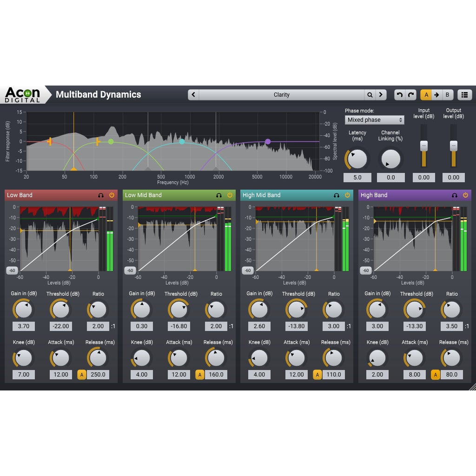
Task: Open preset search magnifier
Action: click(x=370, y=95)
